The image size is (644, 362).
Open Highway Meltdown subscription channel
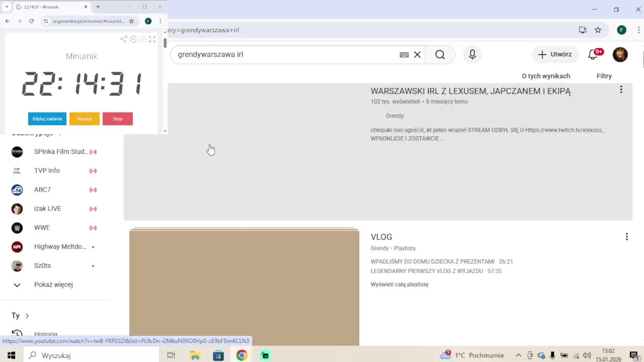click(x=54, y=246)
